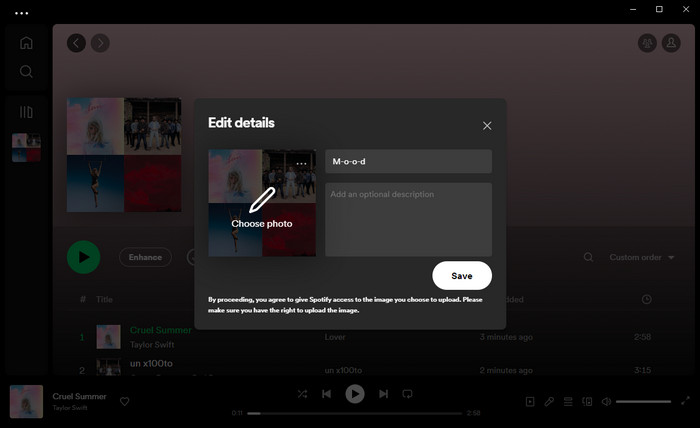Open the un x100to album link

tap(343, 370)
